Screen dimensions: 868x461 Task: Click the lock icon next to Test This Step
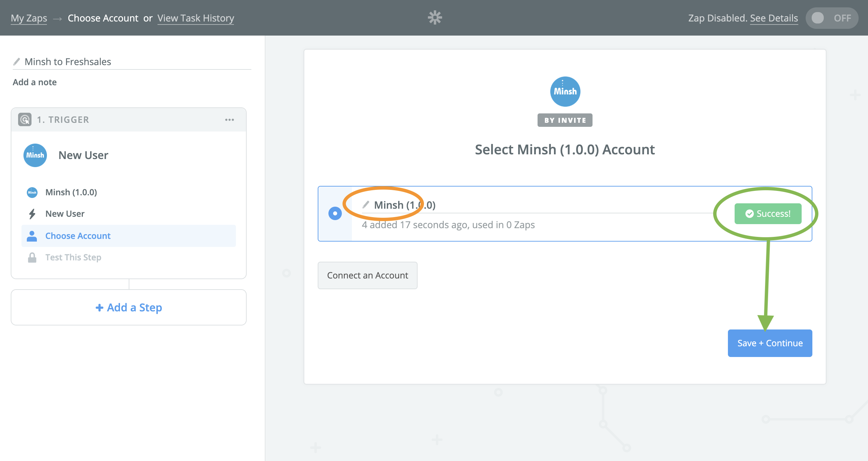point(32,257)
